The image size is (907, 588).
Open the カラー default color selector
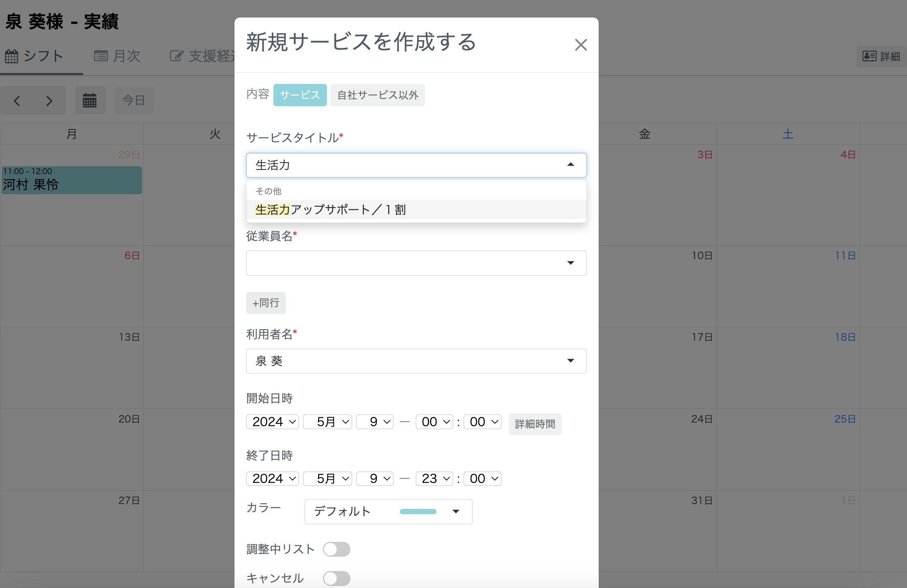pyautogui.click(x=388, y=511)
